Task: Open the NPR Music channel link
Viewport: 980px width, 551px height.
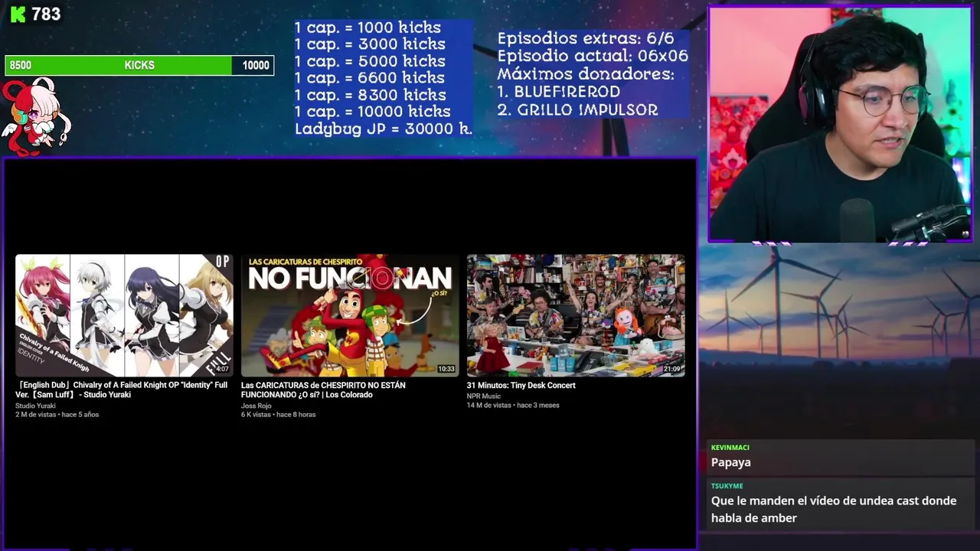Action: click(x=484, y=396)
